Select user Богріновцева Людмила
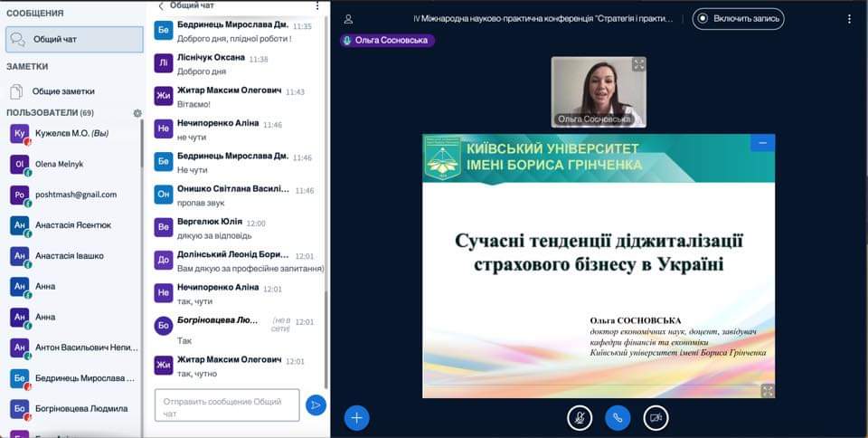The width and height of the screenshot is (868, 438). 72,409
